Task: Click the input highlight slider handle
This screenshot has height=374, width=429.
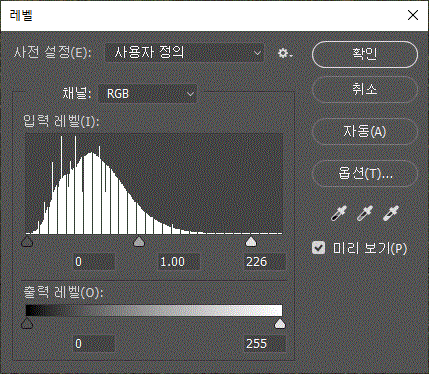Action: [251, 241]
